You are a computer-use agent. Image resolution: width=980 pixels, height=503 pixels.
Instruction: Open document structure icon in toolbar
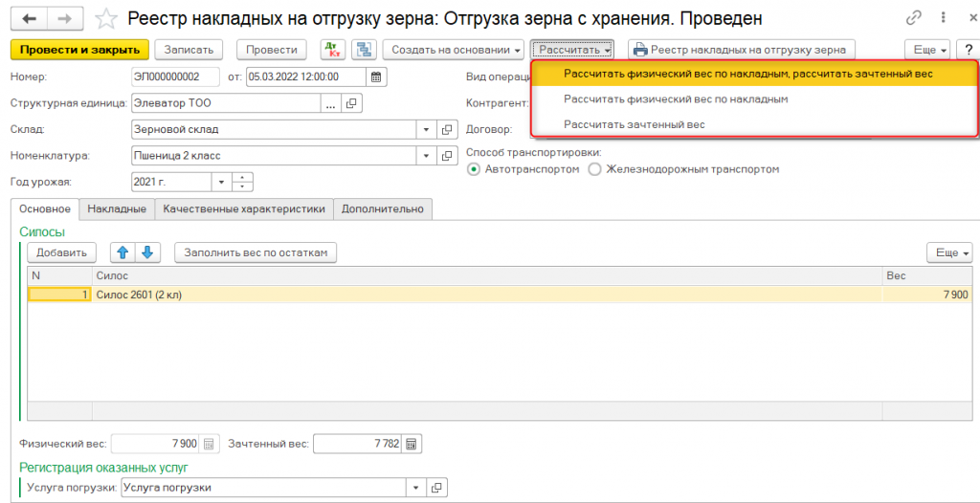[364, 50]
